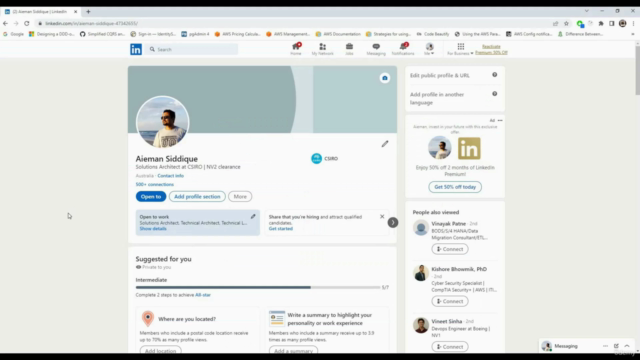The height and width of the screenshot is (360, 640).
Task: Open the Google bookmark
Action: coord(13,34)
